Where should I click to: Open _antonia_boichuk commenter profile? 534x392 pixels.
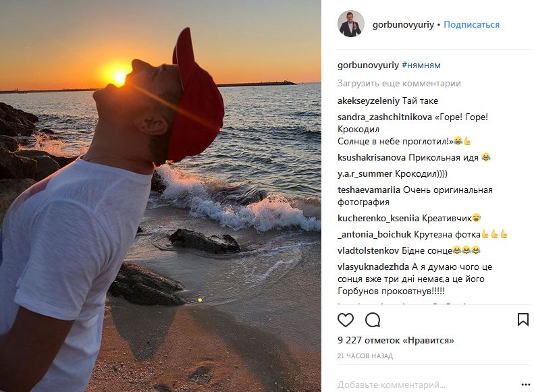(x=374, y=234)
